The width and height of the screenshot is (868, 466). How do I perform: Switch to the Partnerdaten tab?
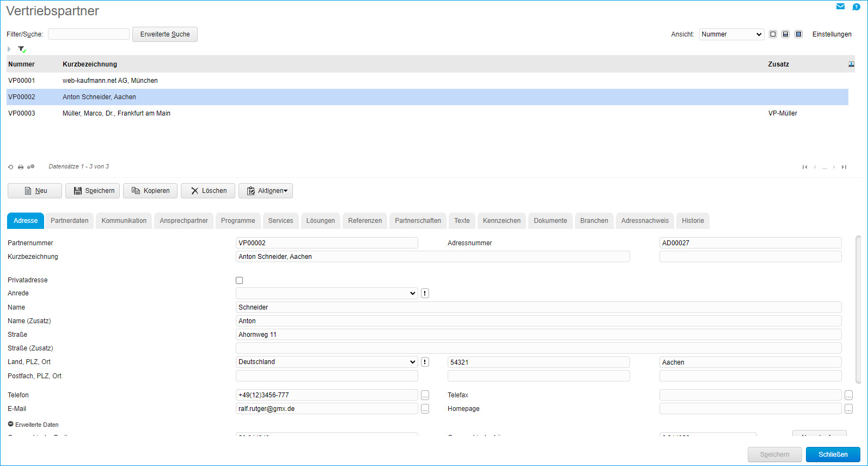(70, 221)
